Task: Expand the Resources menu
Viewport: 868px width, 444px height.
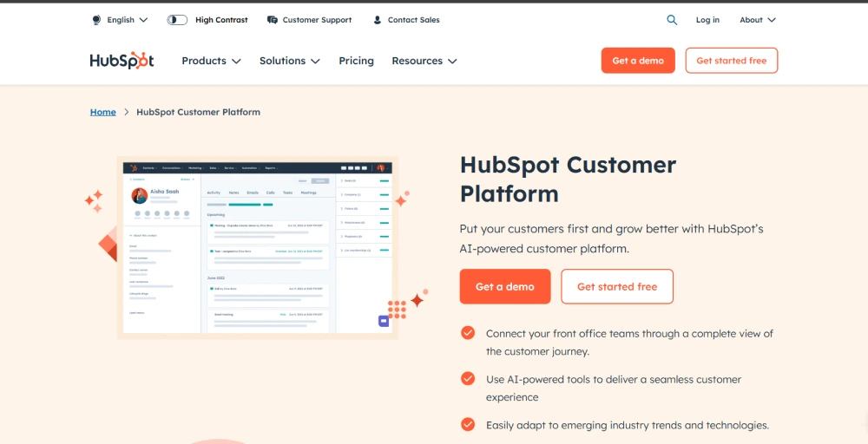Action: pyautogui.click(x=424, y=61)
